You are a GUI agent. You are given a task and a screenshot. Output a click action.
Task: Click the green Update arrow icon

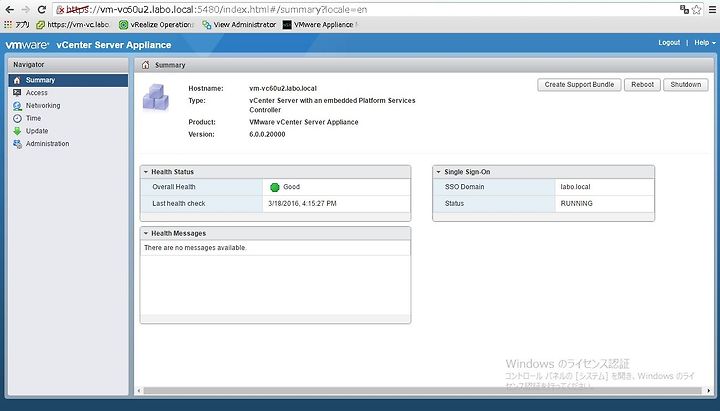[17, 131]
